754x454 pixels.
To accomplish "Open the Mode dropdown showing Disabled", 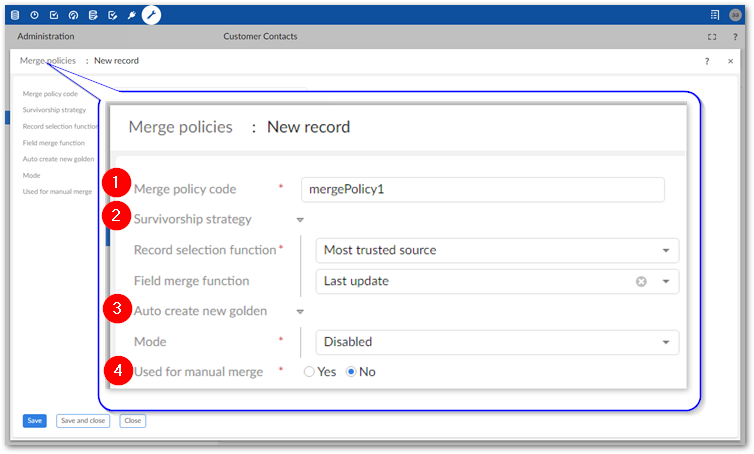I will click(666, 342).
